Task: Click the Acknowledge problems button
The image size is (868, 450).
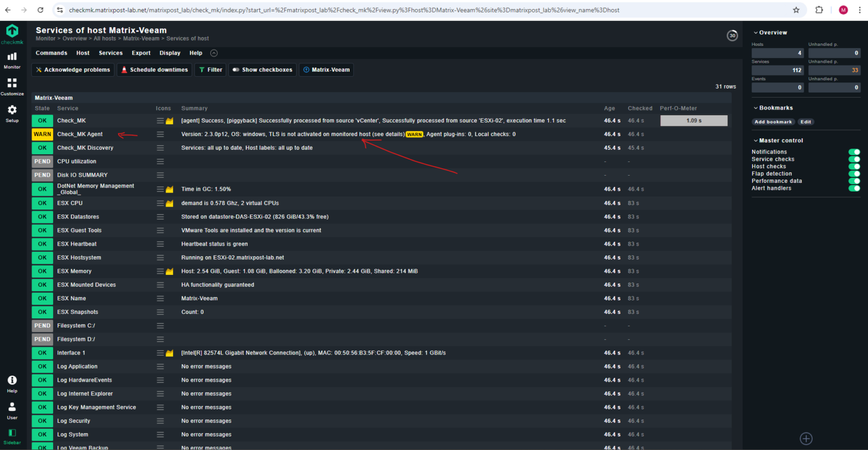Action: pos(73,70)
